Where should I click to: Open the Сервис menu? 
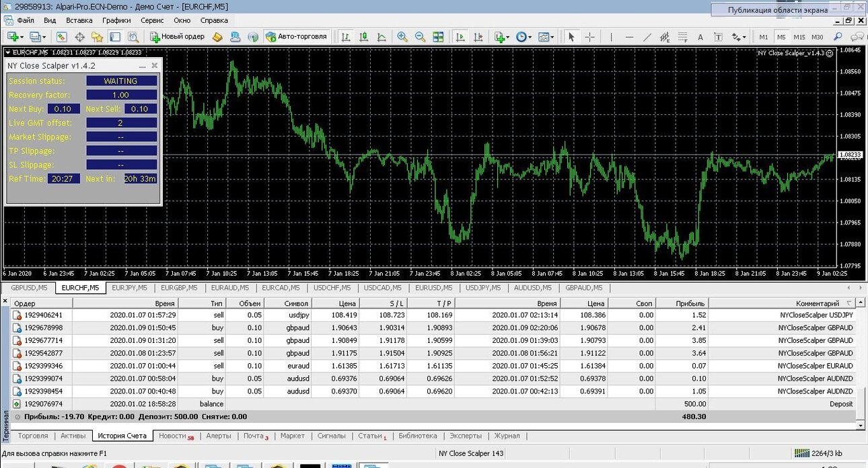(x=152, y=20)
